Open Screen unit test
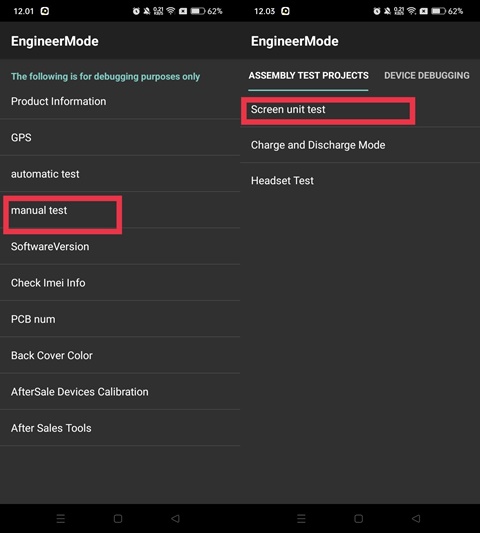Screen dimensions: 480x533 click(360, 109)
